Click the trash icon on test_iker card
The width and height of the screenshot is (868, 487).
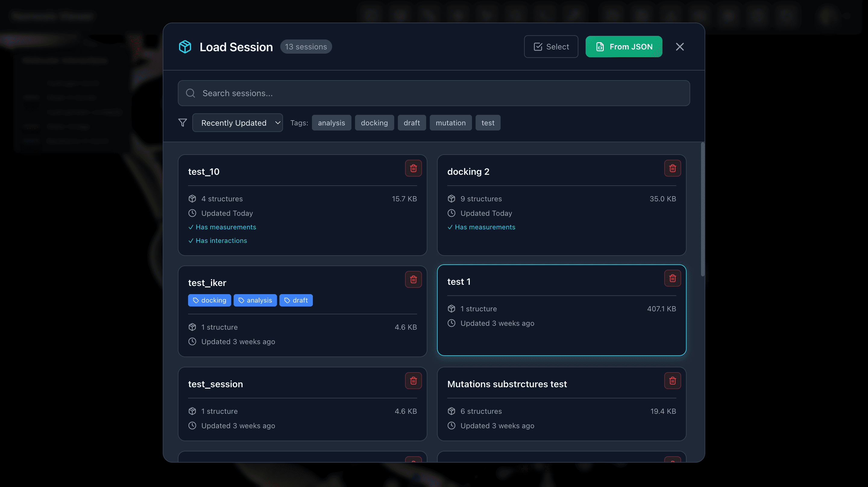click(x=414, y=279)
